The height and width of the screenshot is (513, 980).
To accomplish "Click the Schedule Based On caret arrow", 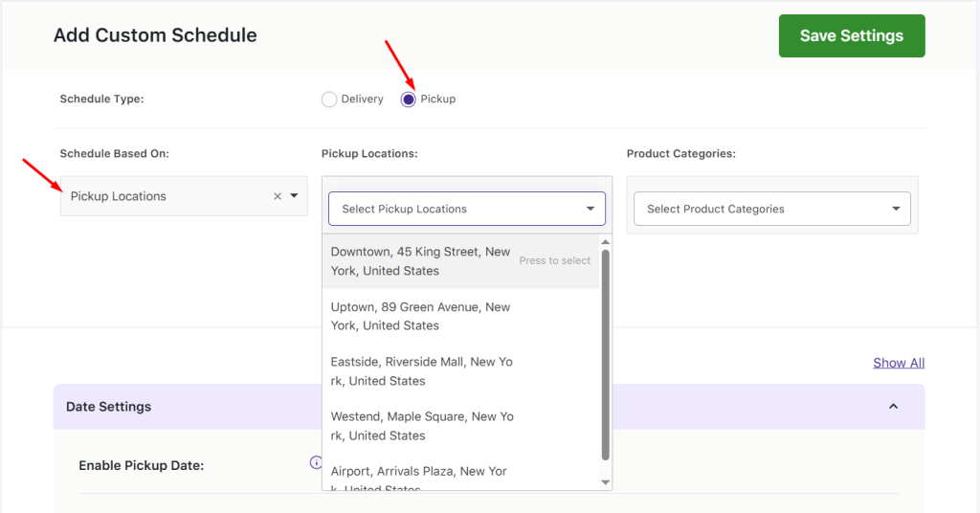I will coord(294,196).
